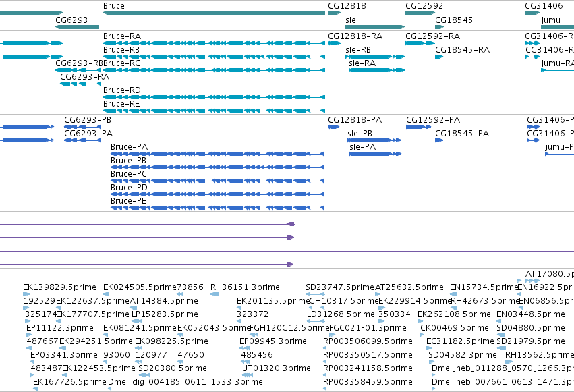Click the CG18545 gene label

click(x=453, y=20)
